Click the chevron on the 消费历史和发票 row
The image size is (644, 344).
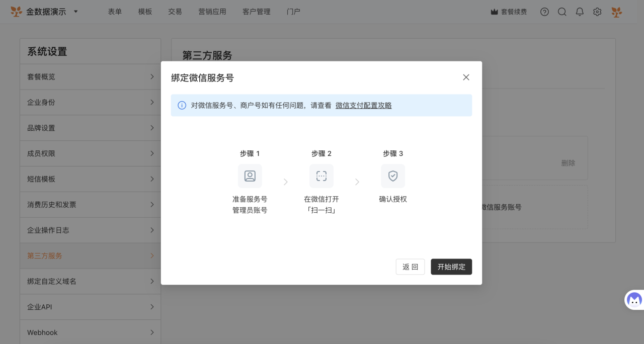tap(152, 205)
